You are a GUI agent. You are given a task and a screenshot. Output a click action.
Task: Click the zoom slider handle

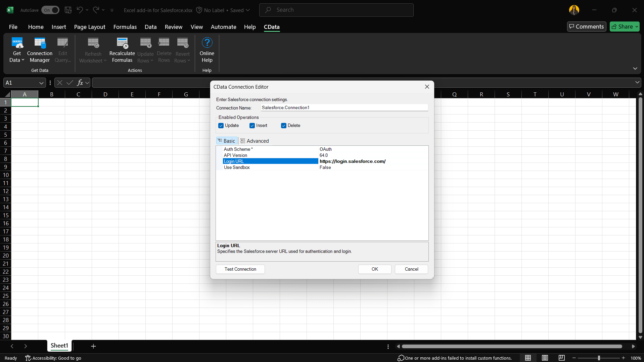tap(599, 358)
